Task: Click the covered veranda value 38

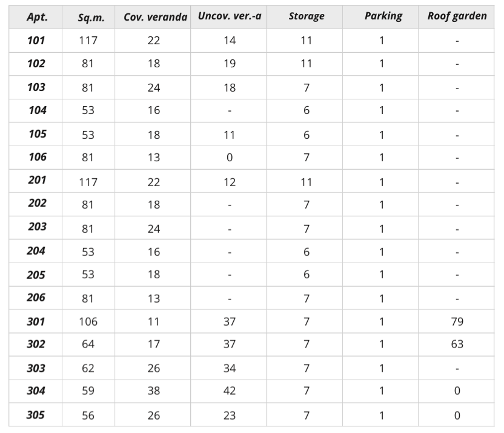Action: point(154,391)
